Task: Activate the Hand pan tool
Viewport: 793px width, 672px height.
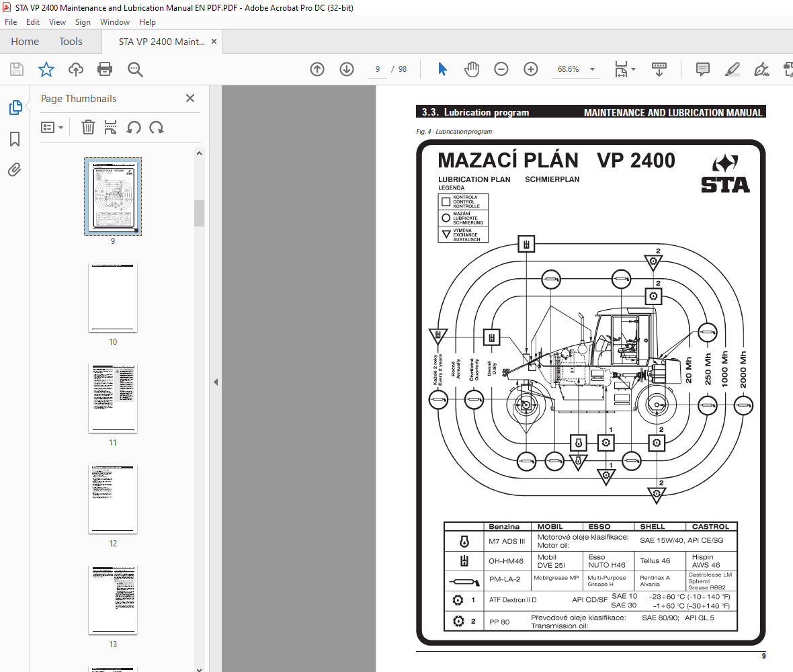Action: (x=471, y=69)
